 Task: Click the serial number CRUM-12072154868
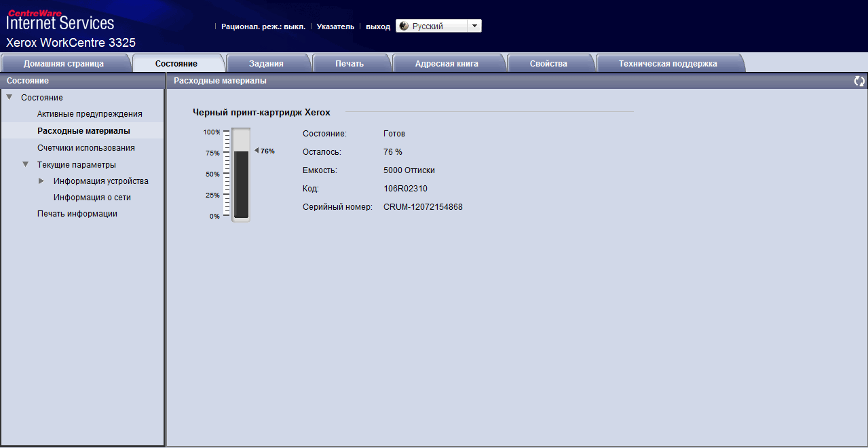click(x=423, y=206)
